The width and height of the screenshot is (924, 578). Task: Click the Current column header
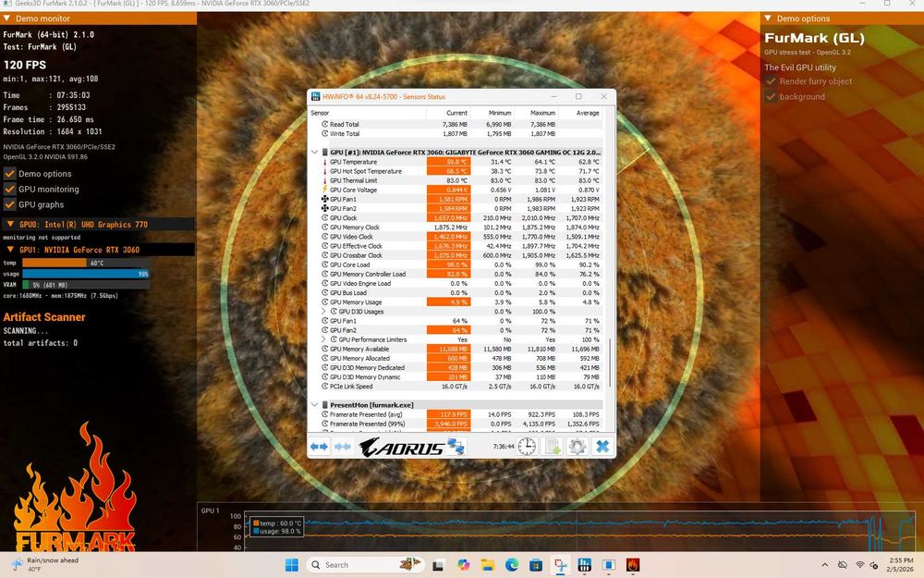[x=448, y=113]
